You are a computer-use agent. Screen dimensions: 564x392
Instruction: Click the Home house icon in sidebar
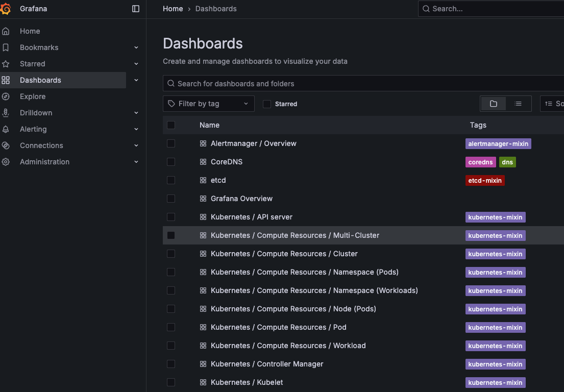click(6, 31)
